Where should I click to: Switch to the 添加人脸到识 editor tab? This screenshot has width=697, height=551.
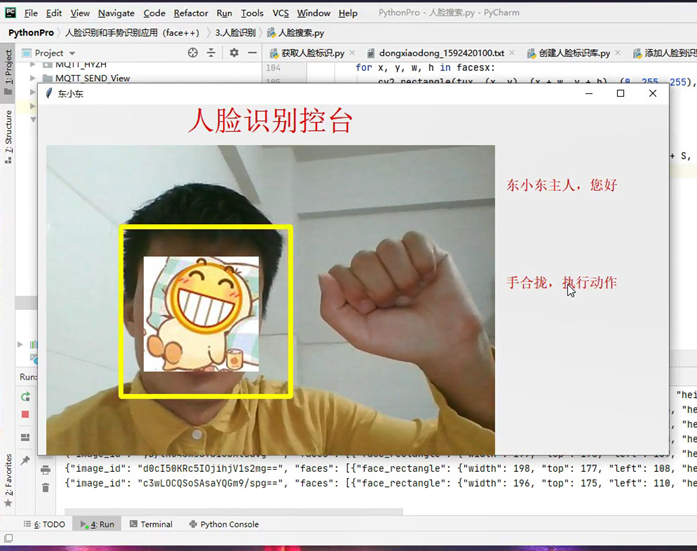click(665, 53)
